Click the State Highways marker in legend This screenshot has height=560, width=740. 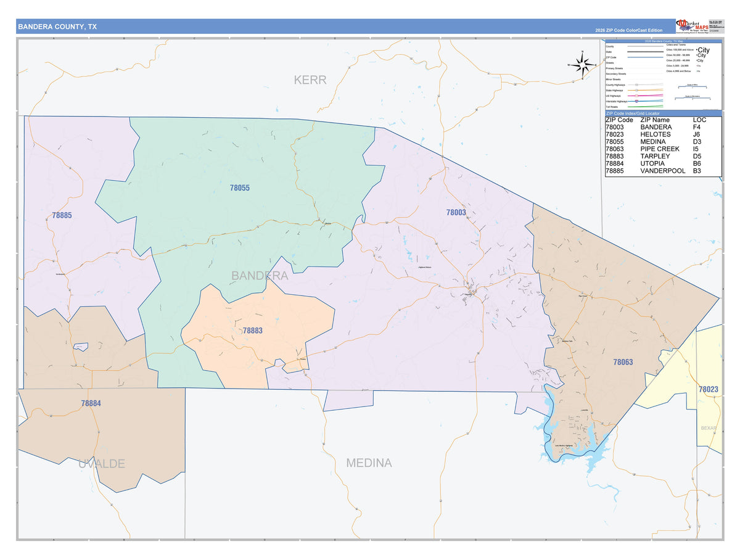(636, 90)
